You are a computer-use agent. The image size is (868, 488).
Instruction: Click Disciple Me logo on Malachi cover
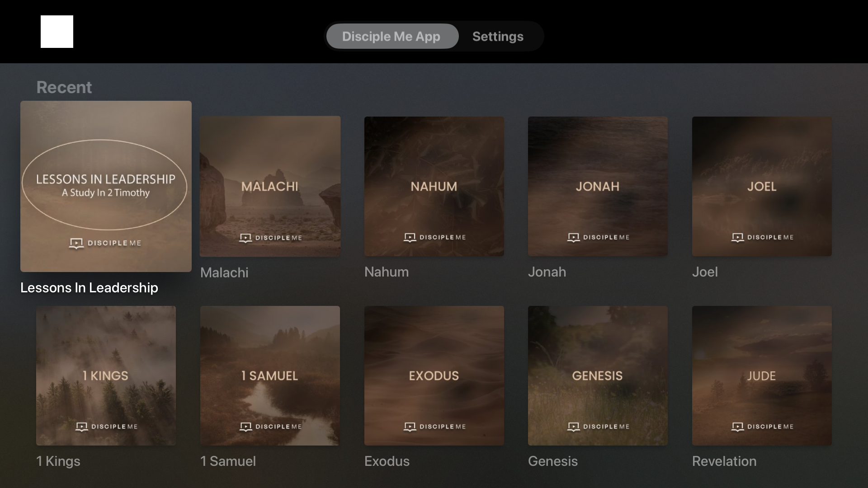point(270,238)
